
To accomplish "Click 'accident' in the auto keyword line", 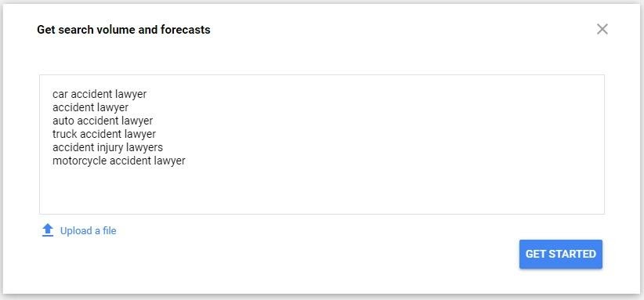I will (x=94, y=121).
